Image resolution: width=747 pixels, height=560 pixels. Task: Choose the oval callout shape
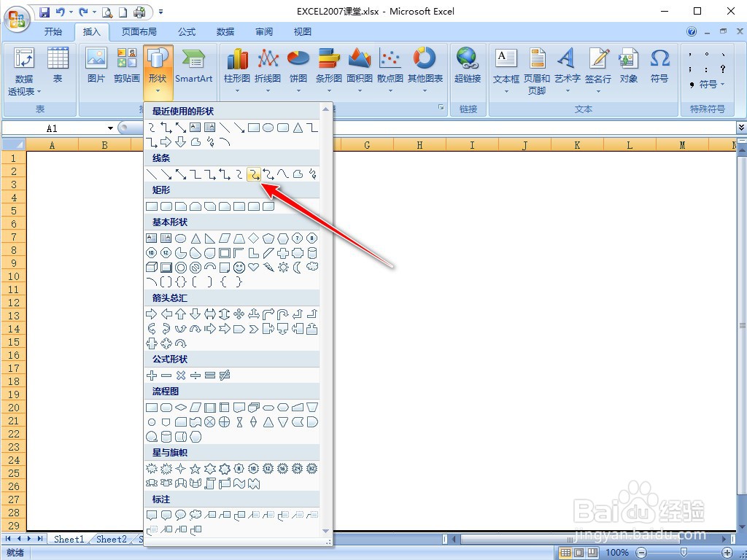coord(181,515)
